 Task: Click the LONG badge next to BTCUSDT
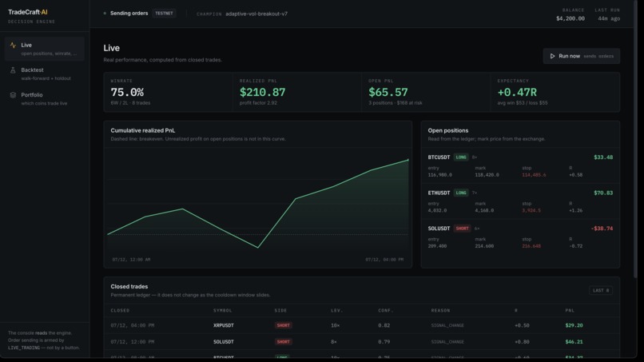pos(461,157)
